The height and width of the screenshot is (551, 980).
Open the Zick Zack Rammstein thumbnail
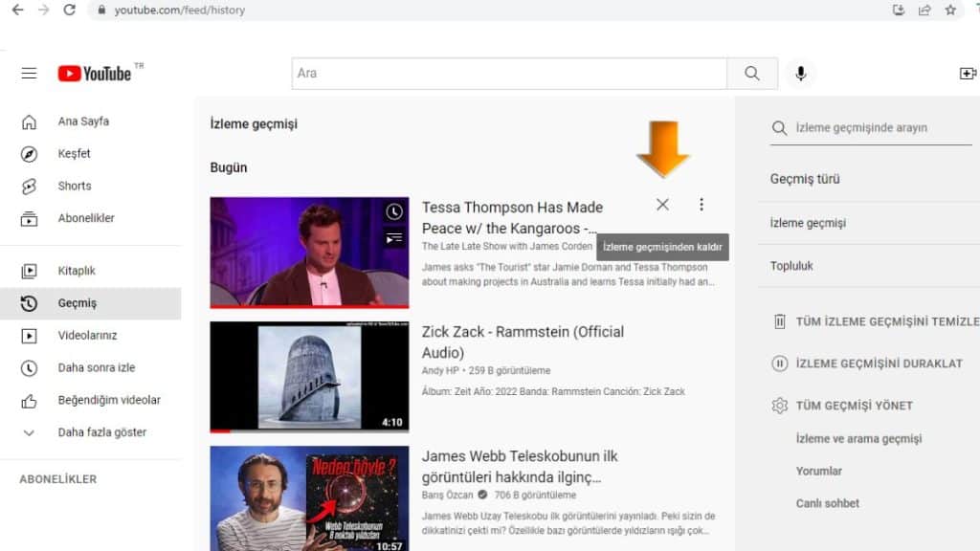click(309, 377)
